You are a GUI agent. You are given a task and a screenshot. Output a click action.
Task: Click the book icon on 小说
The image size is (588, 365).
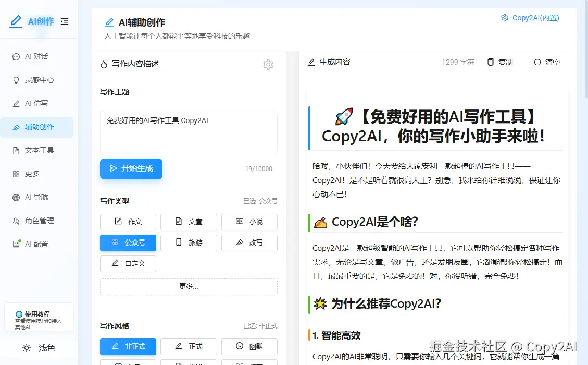[239, 221]
